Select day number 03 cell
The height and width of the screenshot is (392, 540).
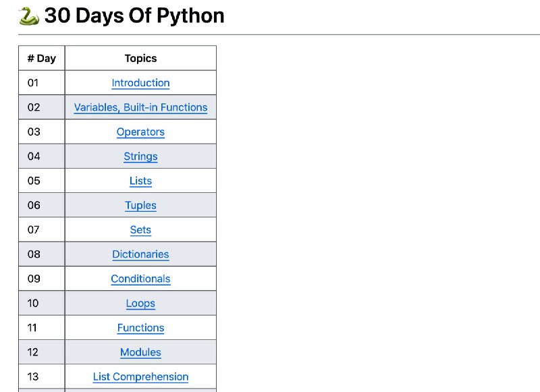pyautogui.click(x=42, y=132)
